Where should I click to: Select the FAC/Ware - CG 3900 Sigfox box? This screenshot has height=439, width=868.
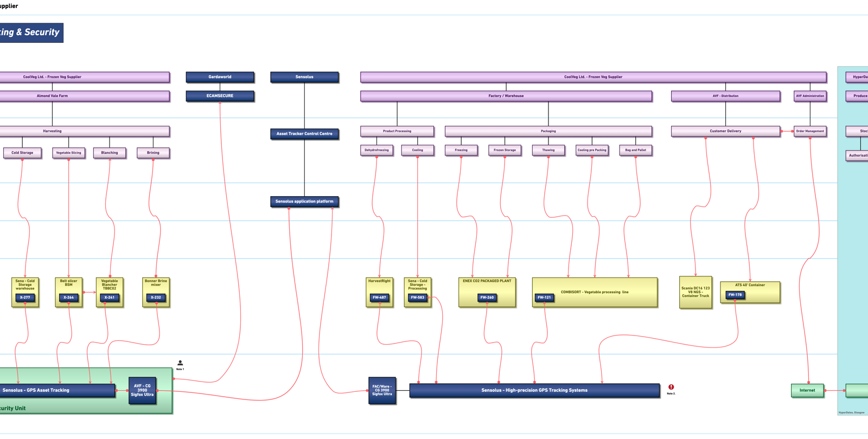[x=382, y=390]
